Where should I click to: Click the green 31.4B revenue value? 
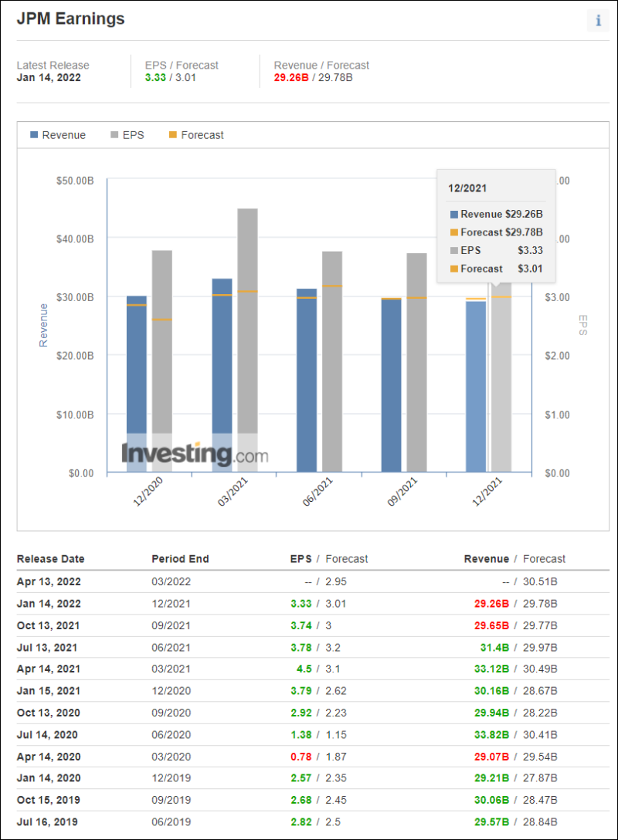click(494, 648)
